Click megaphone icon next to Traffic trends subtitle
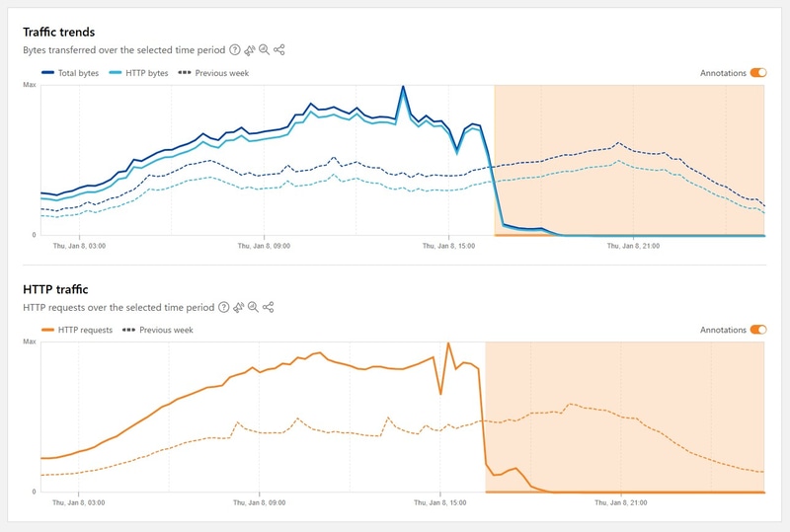This screenshot has width=790, height=532. click(x=250, y=49)
